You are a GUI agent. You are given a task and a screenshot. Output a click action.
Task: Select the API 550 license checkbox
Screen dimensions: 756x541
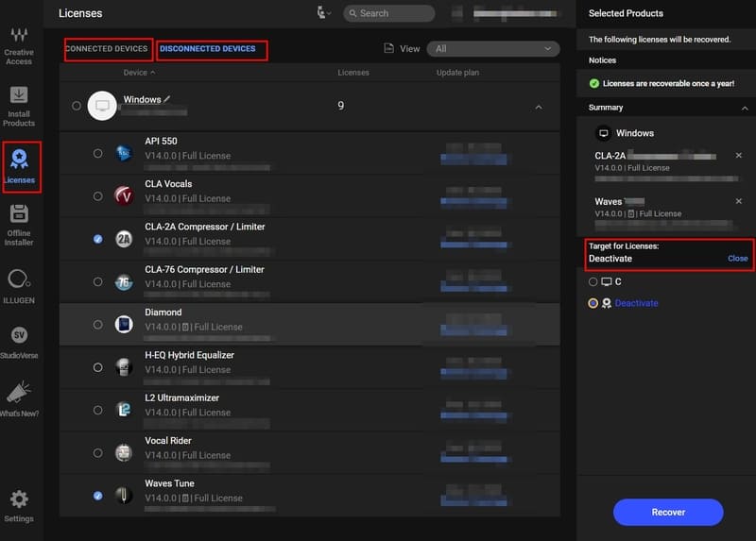[x=98, y=153]
